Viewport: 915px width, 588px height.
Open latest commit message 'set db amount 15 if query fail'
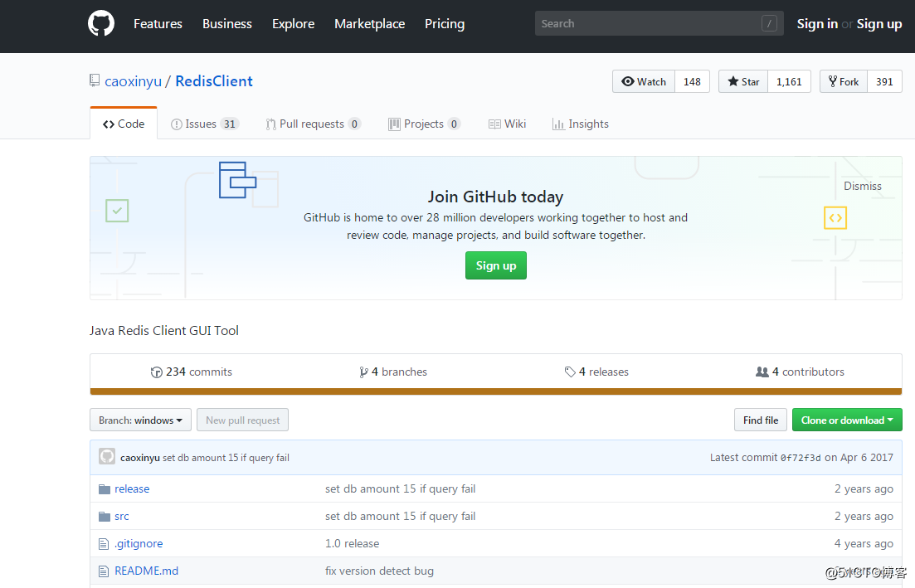(226, 458)
